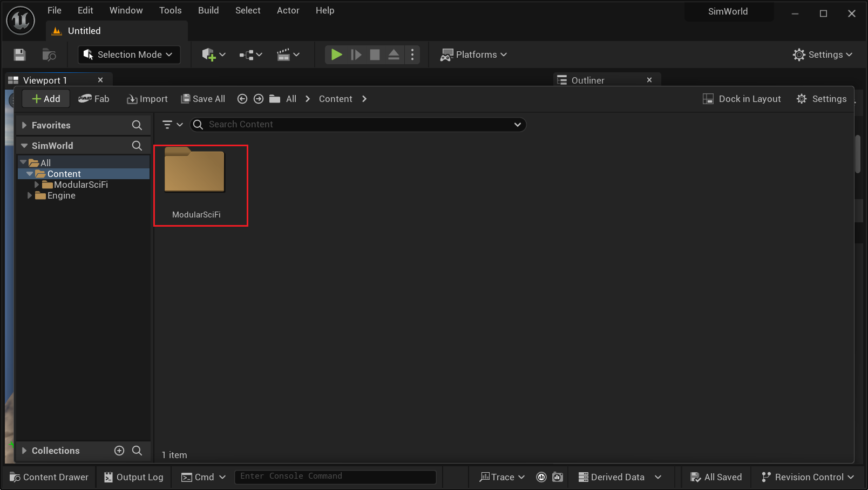Click the Search Content input field

click(356, 125)
